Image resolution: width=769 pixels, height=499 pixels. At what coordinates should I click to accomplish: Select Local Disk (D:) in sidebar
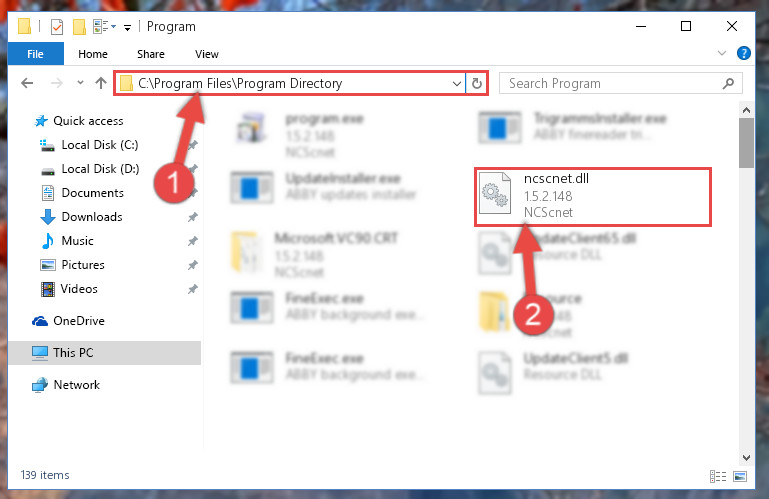[x=100, y=169]
